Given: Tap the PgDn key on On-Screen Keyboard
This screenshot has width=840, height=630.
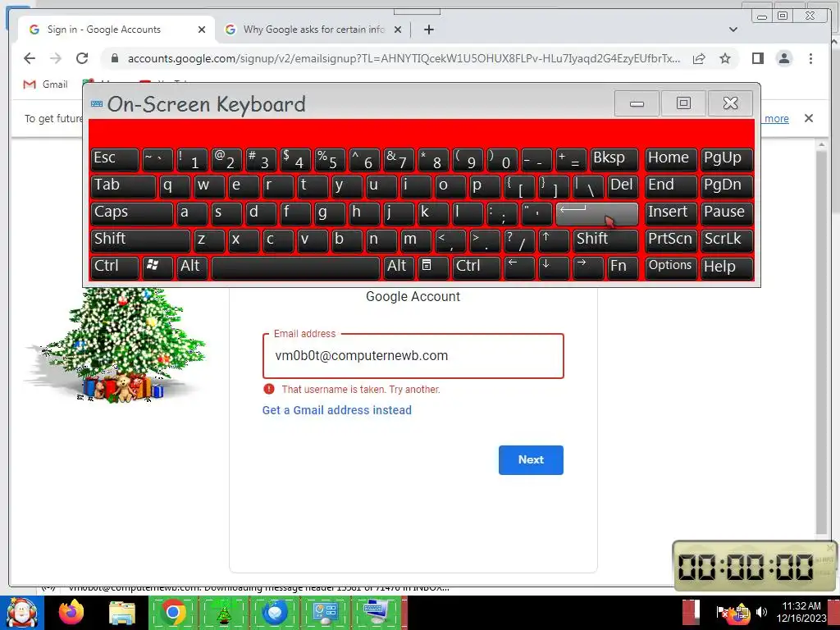Looking at the screenshot, I should pyautogui.click(x=727, y=186).
